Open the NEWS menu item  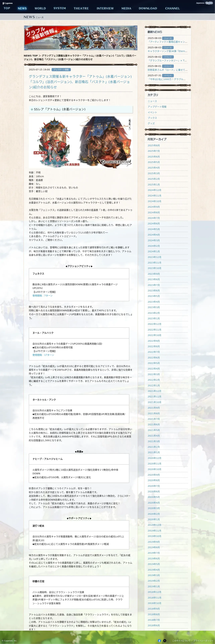[x=22, y=8]
